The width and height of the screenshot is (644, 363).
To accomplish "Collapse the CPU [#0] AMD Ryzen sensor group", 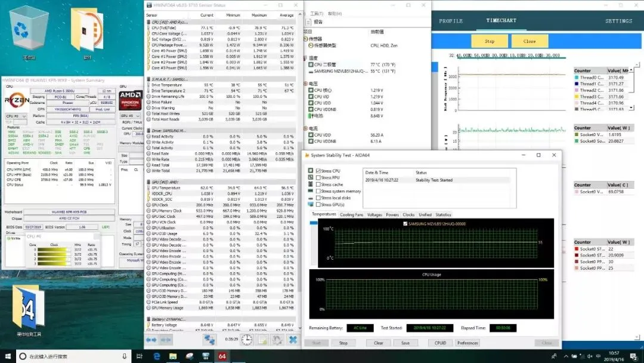I will coord(148,21).
